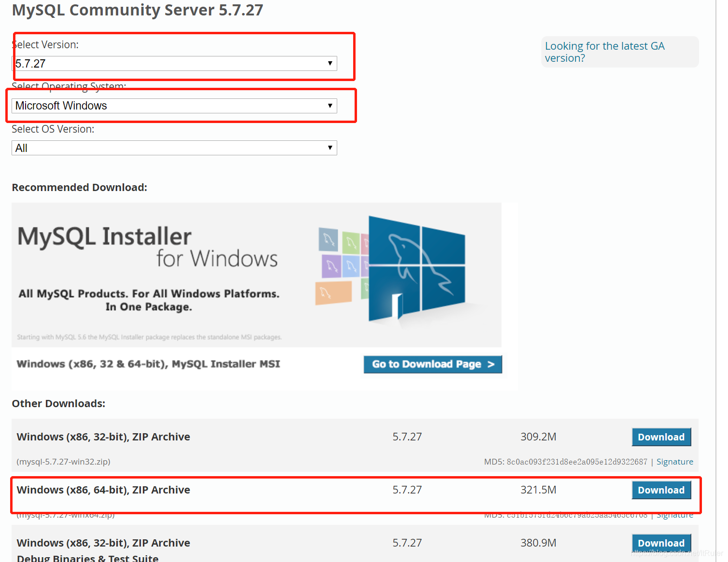This screenshot has height=562, width=728.
Task: Open the Operating System dropdown showing Microsoft Windows
Action: point(174,106)
